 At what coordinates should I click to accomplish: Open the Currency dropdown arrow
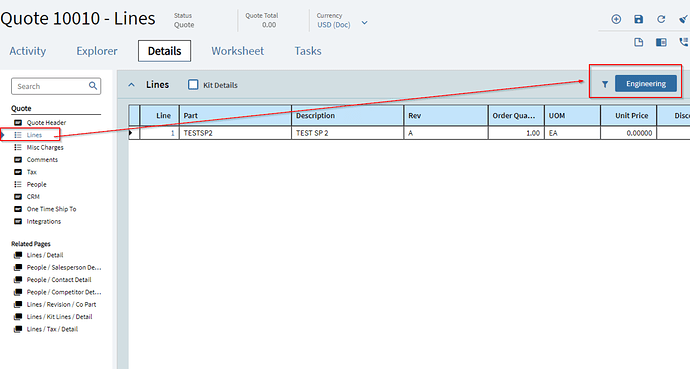pyautogui.click(x=364, y=23)
